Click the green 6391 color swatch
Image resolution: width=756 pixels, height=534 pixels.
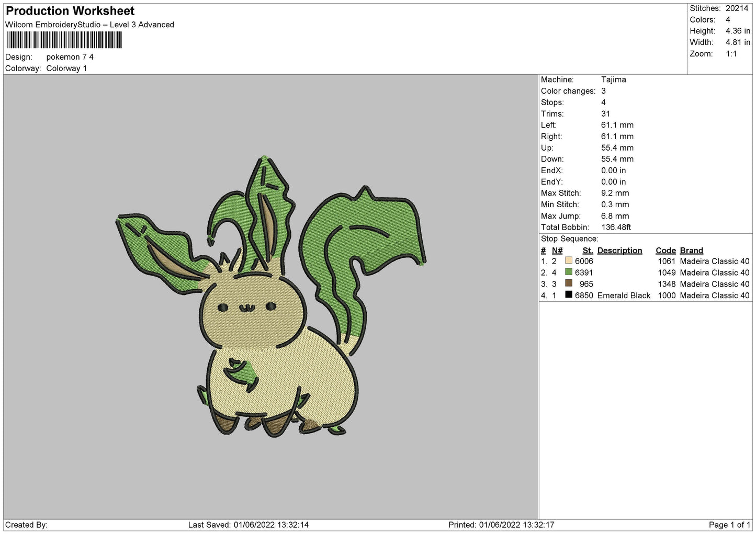coord(569,272)
